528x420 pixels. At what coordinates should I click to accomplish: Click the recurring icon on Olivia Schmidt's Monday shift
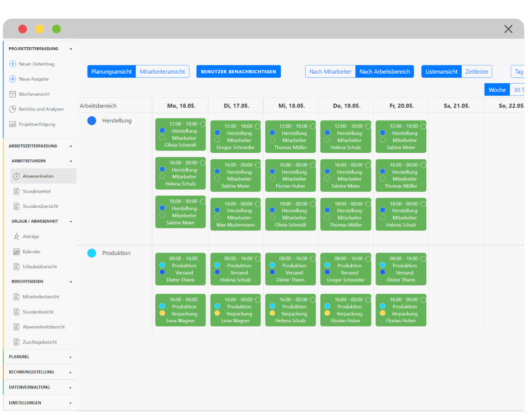[x=202, y=124]
